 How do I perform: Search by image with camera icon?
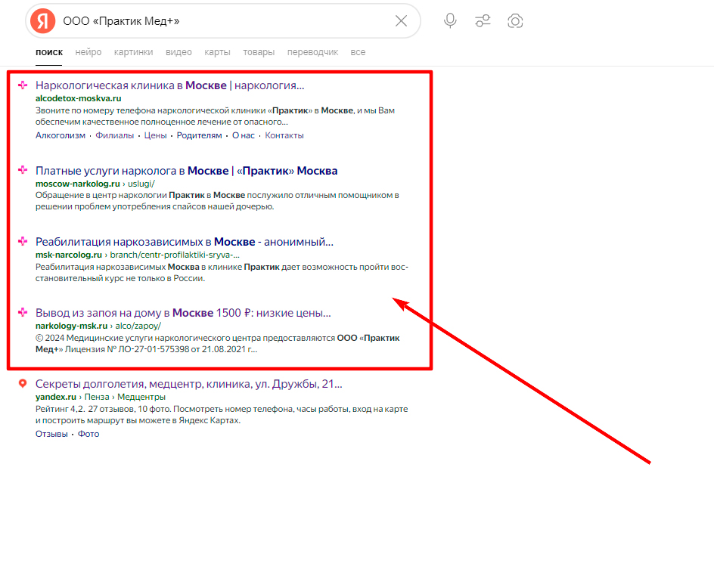click(x=515, y=21)
